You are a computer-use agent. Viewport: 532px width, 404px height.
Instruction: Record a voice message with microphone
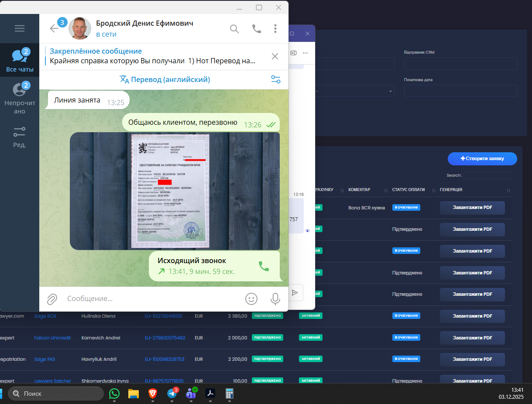click(x=275, y=299)
